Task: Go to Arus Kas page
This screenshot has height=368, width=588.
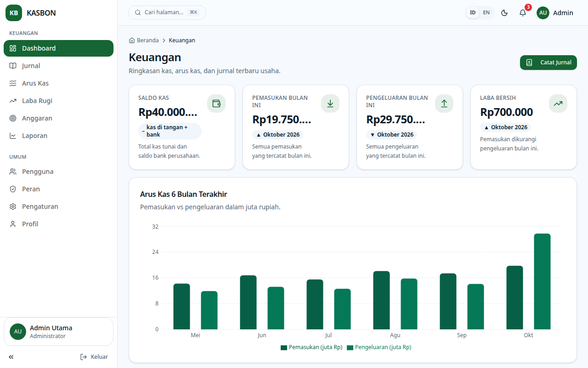Action: tap(58, 83)
